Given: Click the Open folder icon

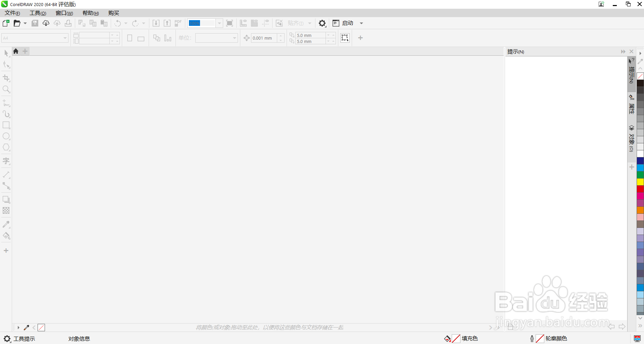Looking at the screenshot, I should click(x=17, y=23).
